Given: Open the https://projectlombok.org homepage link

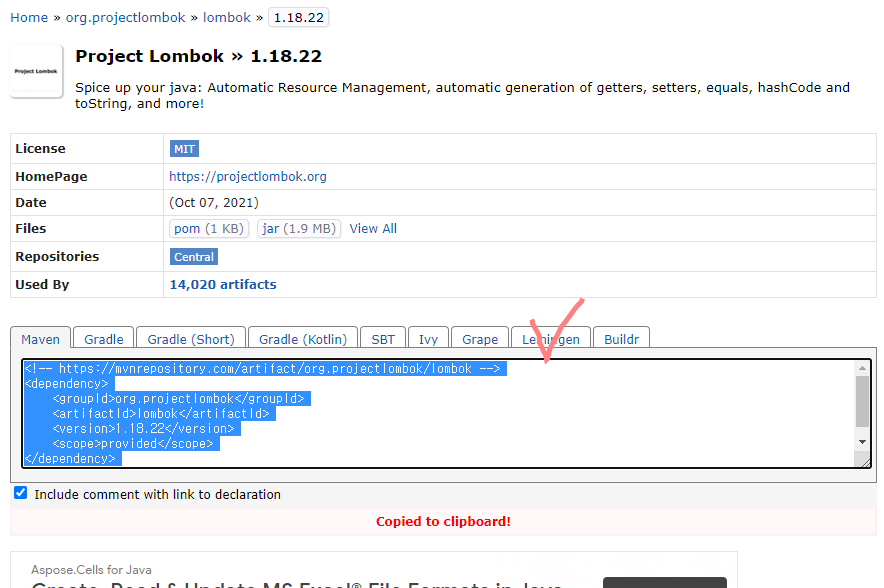Looking at the screenshot, I should pyautogui.click(x=247, y=176).
